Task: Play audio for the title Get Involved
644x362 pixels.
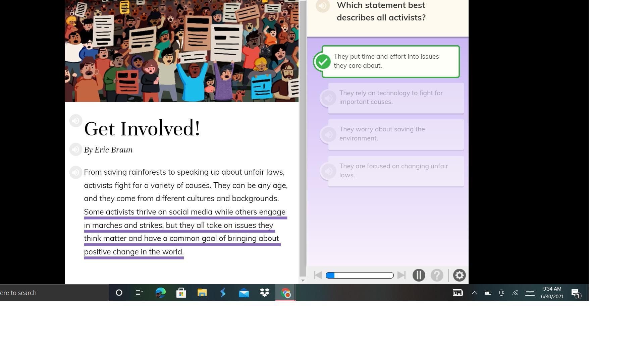Action: pyautogui.click(x=75, y=121)
